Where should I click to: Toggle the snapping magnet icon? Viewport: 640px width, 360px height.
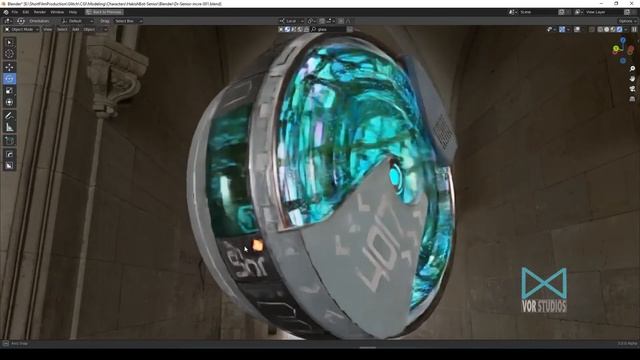pyautogui.click(x=322, y=21)
